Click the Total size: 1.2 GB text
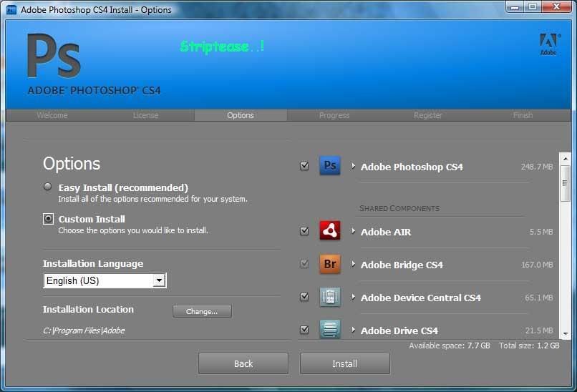This screenshot has width=577, height=392. coord(529,346)
